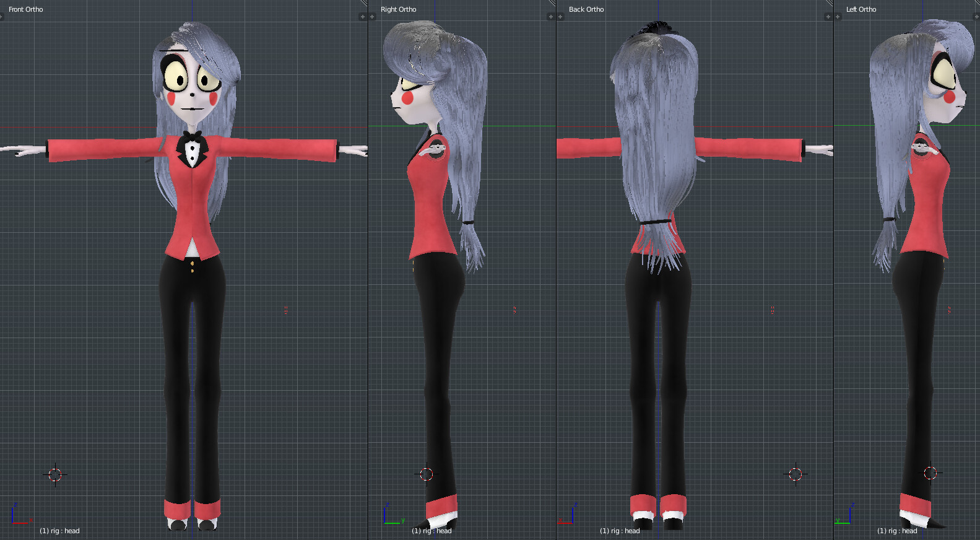Image resolution: width=980 pixels, height=540 pixels.
Task: Expand the properties panel in Right Ortho viewport
Action: pyautogui.click(x=550, y=17)
